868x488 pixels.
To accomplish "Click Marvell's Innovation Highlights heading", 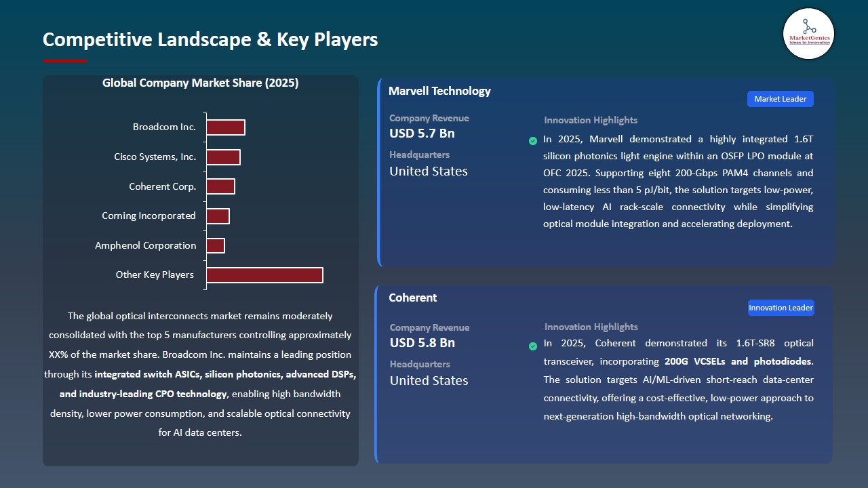I will tap(591, 120).
